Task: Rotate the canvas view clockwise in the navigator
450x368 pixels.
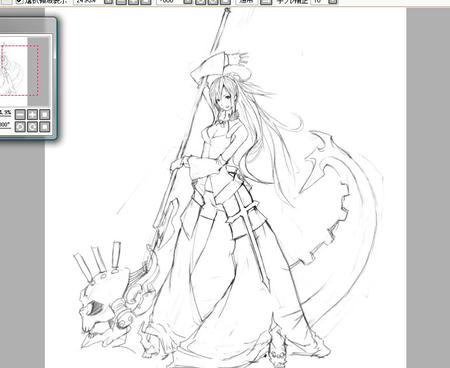Action: coord(32,127)
